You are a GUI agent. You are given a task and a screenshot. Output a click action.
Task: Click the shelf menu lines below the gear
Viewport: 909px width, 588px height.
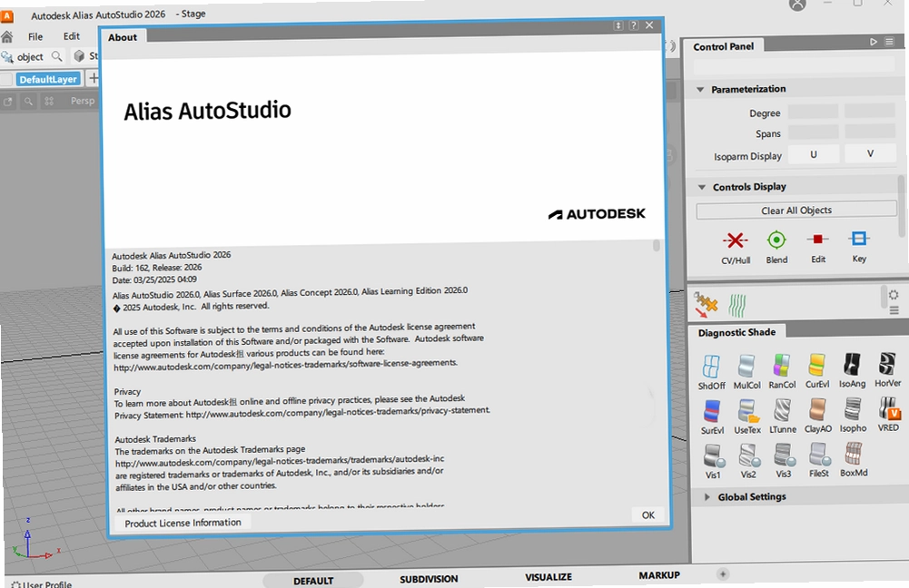[x=894, y=310]
